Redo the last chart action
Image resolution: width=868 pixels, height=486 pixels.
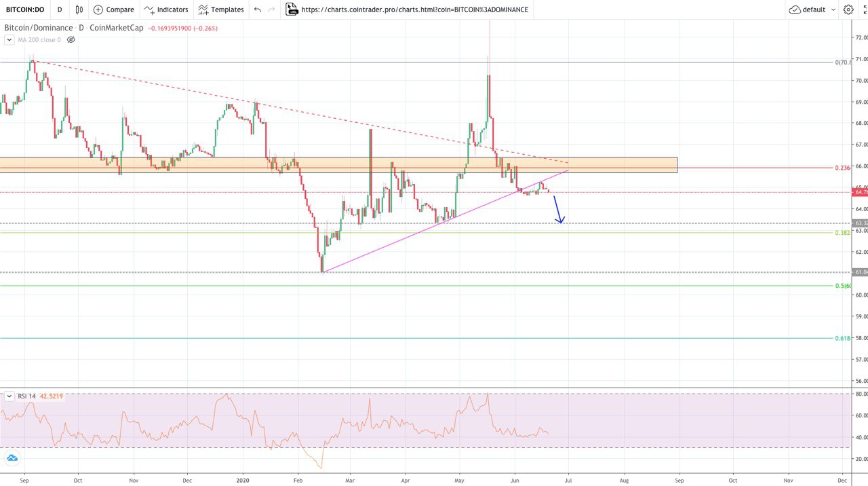[x=272, y=10]
